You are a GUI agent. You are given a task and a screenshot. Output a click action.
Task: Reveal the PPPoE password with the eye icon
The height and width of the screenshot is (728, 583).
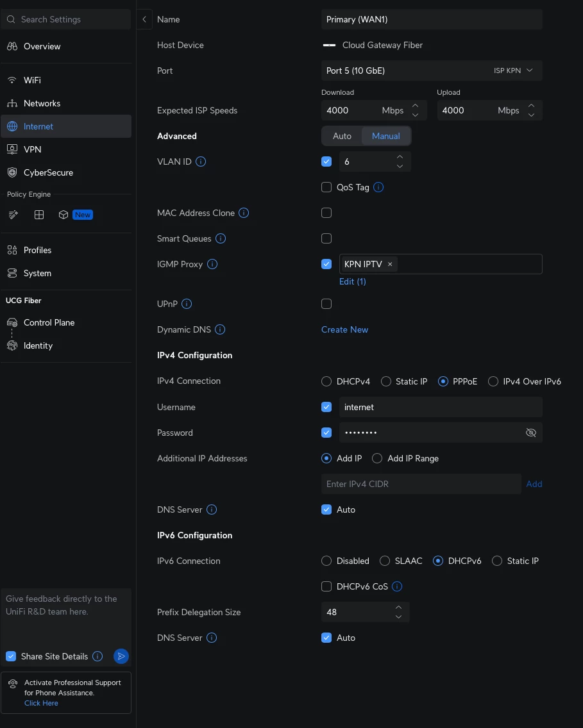(530, 433)
